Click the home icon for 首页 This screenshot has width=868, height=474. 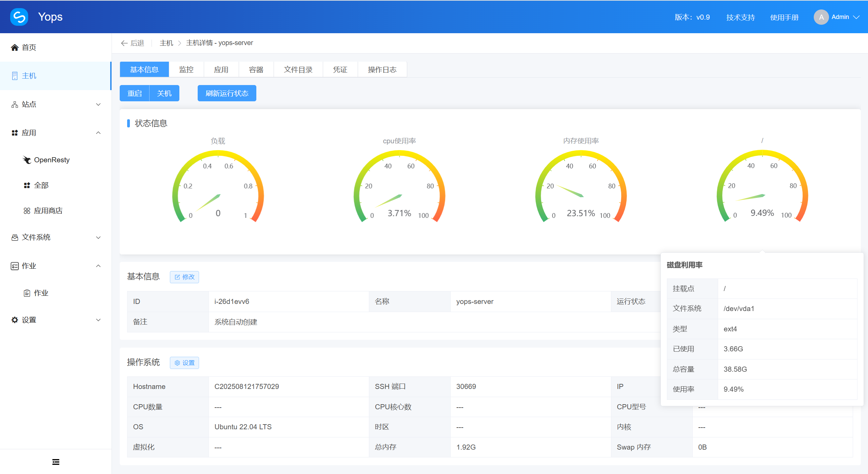tap(15, 47)
